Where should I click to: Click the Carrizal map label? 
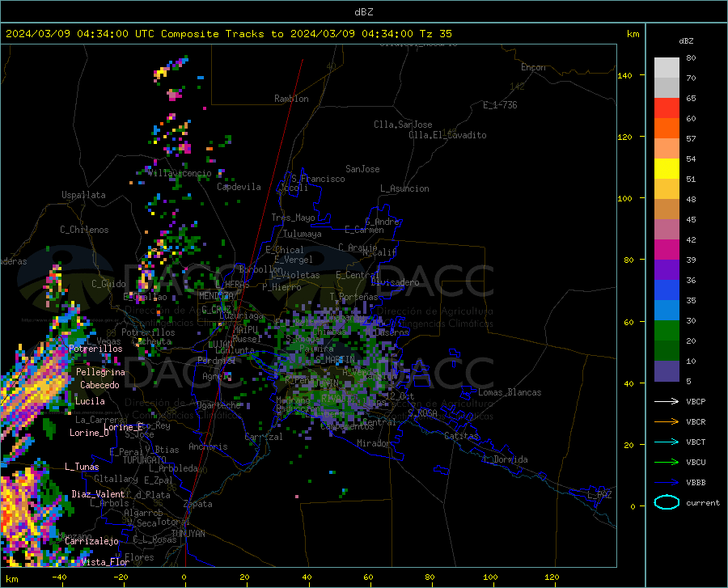tap(264, 437)
